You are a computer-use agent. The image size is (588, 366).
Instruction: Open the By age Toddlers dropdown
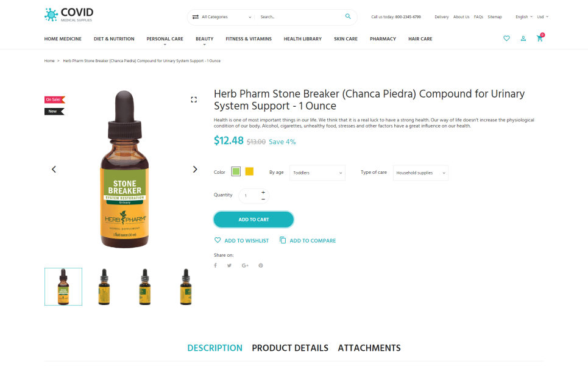tap(317, 173)
